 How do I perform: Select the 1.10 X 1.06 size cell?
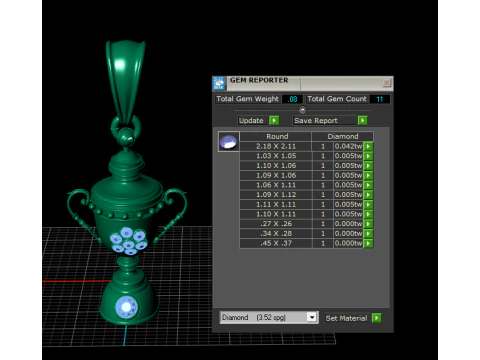(276, 166)
